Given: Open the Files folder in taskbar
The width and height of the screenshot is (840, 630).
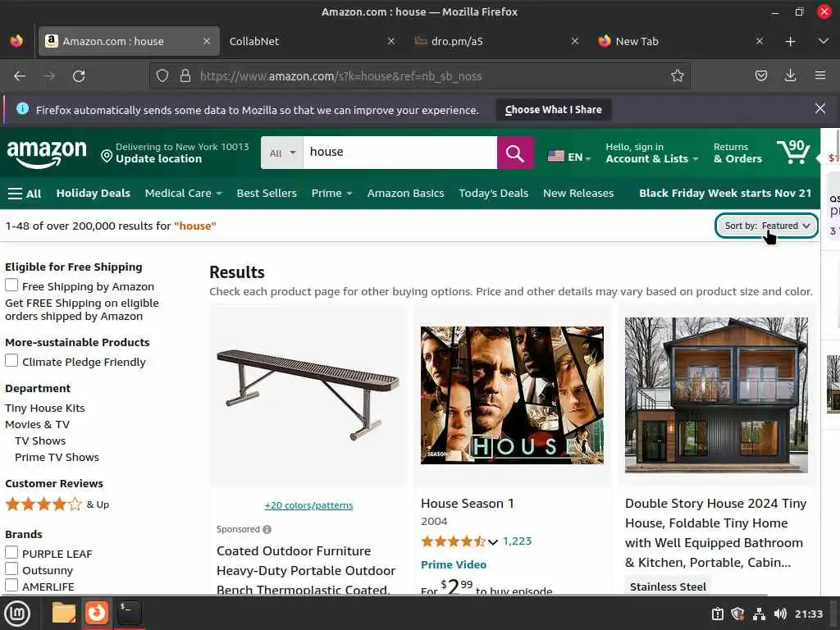Looking at the screenshot, I should pyautogui.click(x=64, y=613).
